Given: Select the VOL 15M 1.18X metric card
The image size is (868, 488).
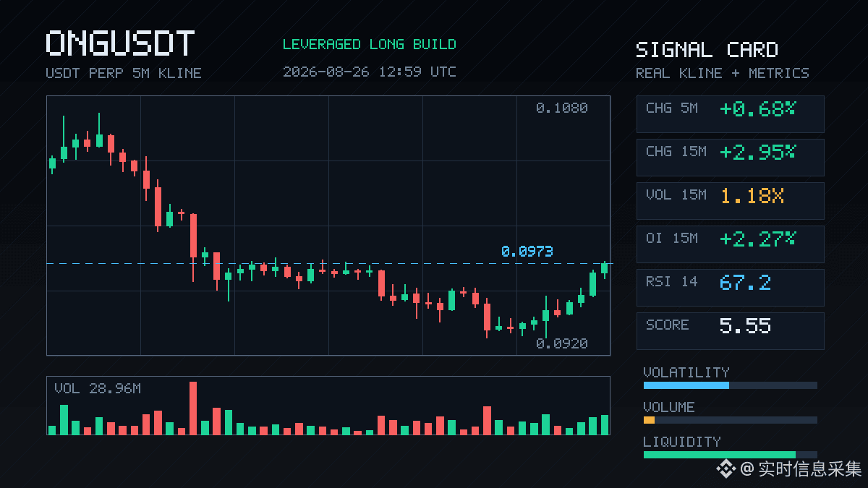Looking at the screenshot, I should (730, 201).
